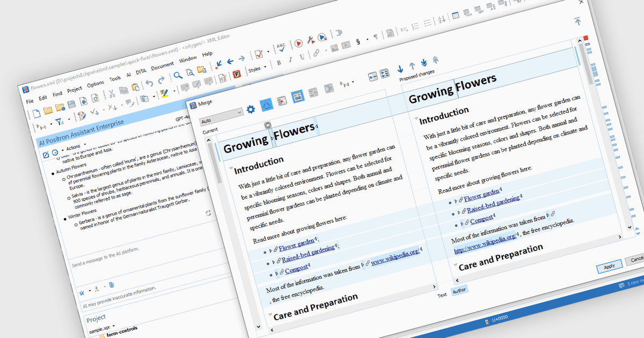Click the Last modification arrow icon
This screenshot has height=338, width=644.
coord(218,64)
